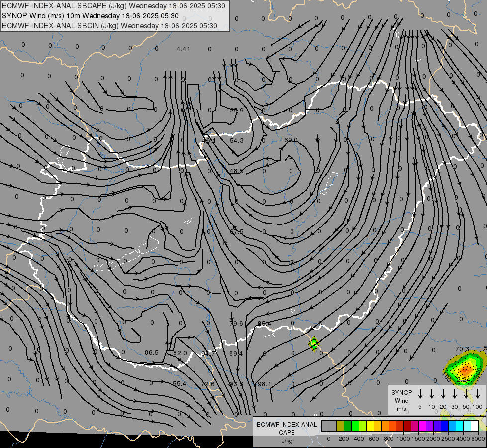This screenshot has width=487, height=448.
Task: Click the 79.6 value on the map
Action: 236,324
